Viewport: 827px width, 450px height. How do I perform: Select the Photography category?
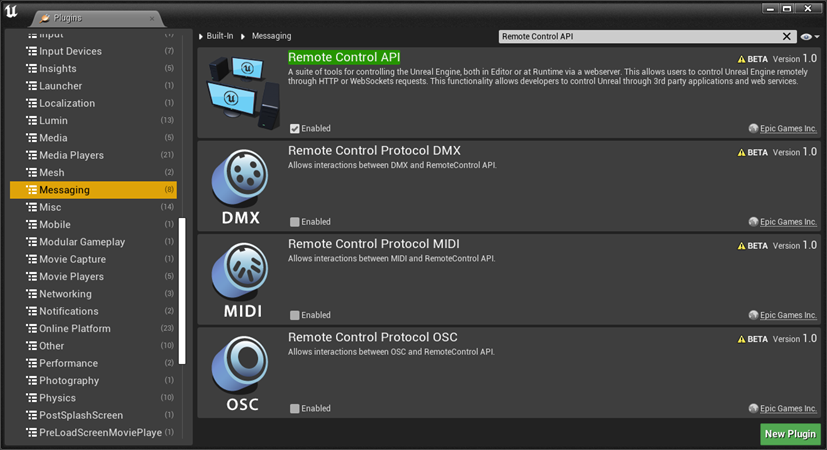pos(93,380)
